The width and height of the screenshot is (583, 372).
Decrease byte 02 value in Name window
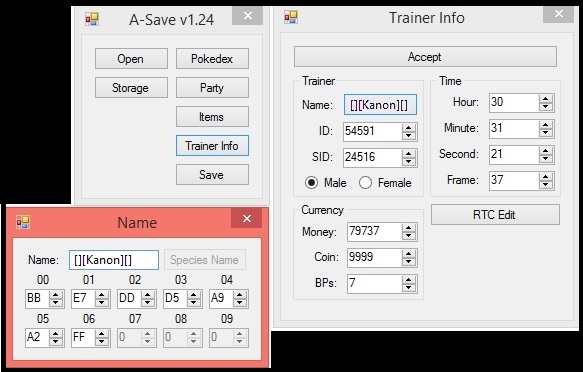pos(148,303)
